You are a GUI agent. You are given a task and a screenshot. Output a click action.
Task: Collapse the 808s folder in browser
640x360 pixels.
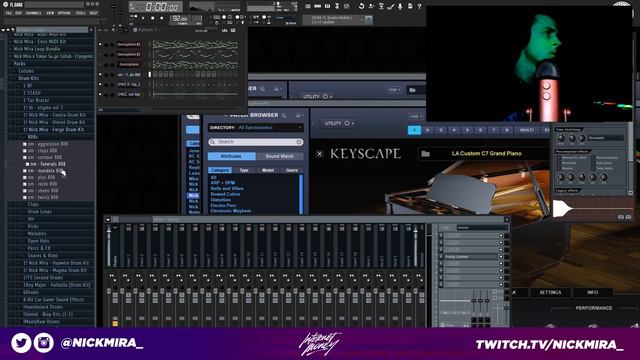tap(32, 137)
